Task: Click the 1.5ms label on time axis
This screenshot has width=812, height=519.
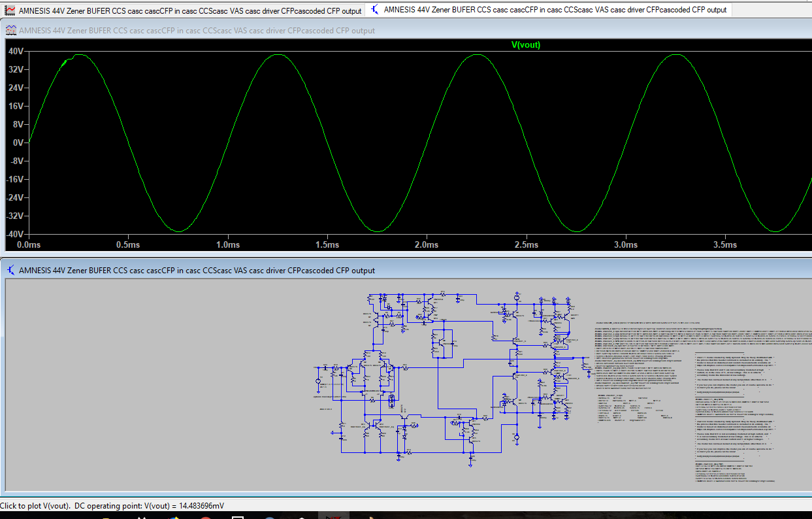Action: coord(327,245)
